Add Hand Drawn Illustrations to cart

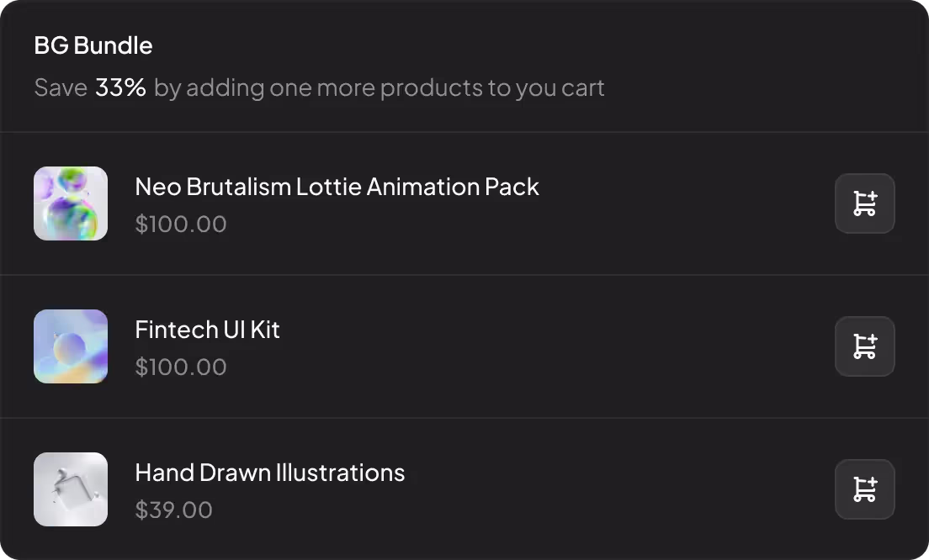click(x=864, y=489)
